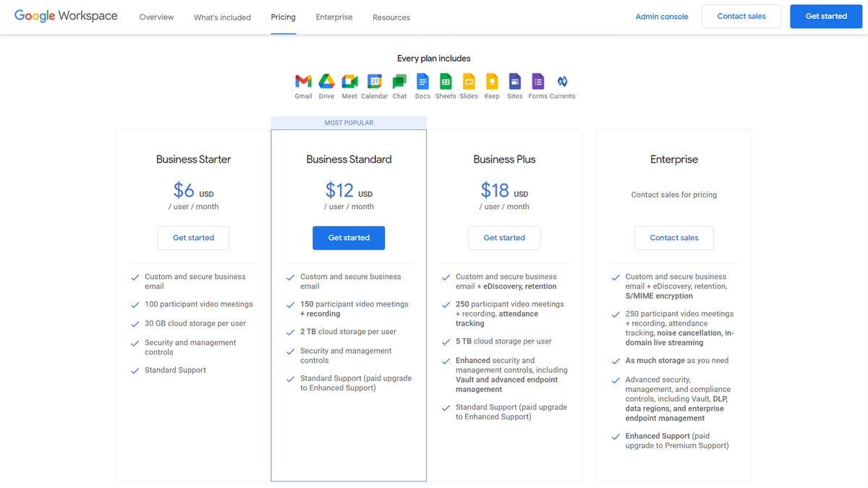The image size is (868, 488).
Task: Click the Google Keep icon
Action: pyautogui.click(x=492, y=82)
